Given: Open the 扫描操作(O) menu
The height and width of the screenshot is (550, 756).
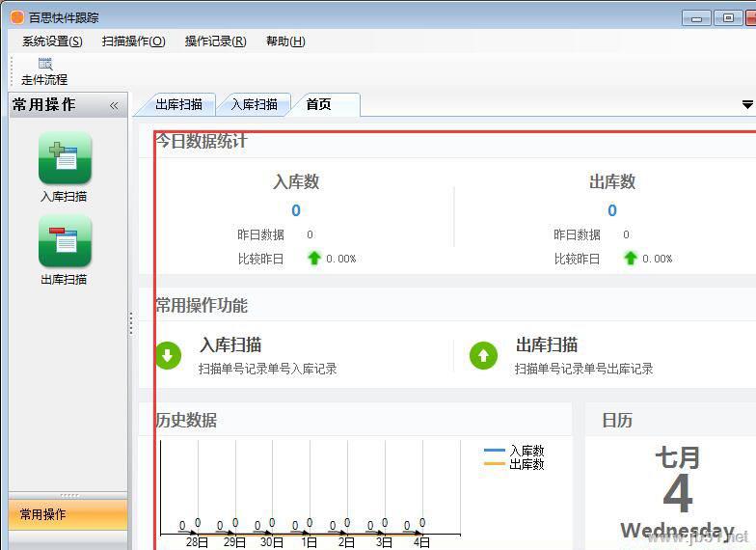Looking at the screenshot, I should [133, 41].
